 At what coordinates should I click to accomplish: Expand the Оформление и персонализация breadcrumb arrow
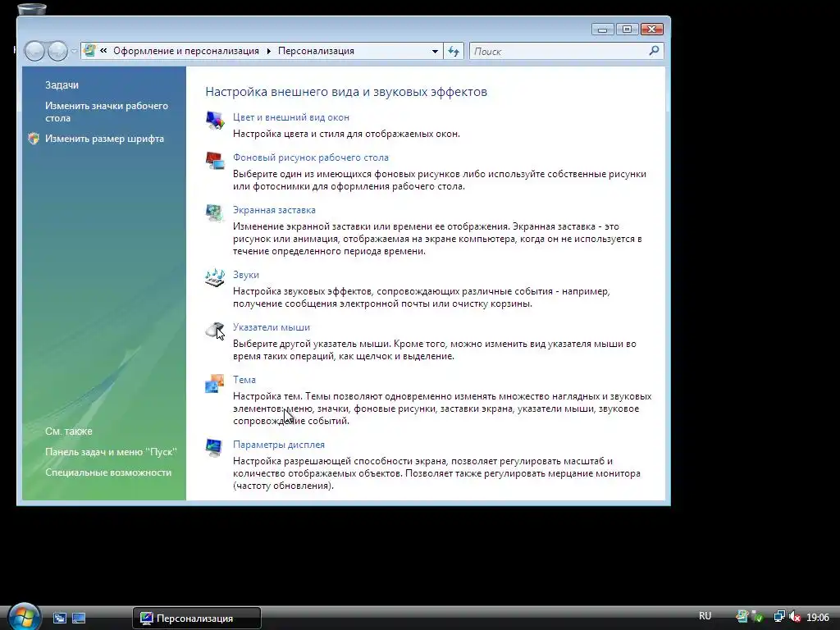click(268, 52)
